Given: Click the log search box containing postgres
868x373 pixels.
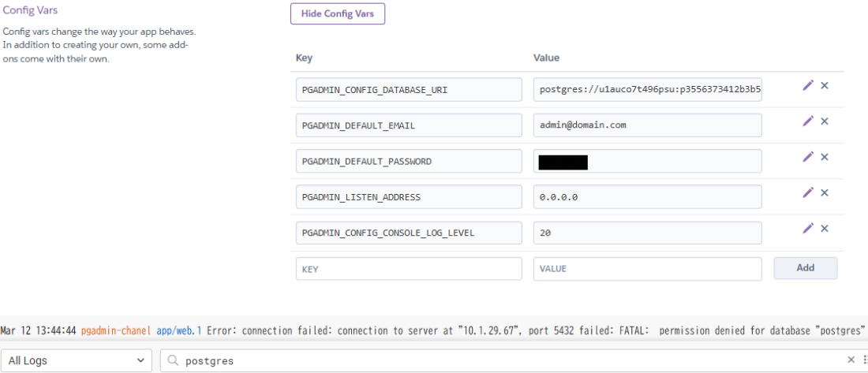Looking at the screenshot, I should click(x=505, y=360).
